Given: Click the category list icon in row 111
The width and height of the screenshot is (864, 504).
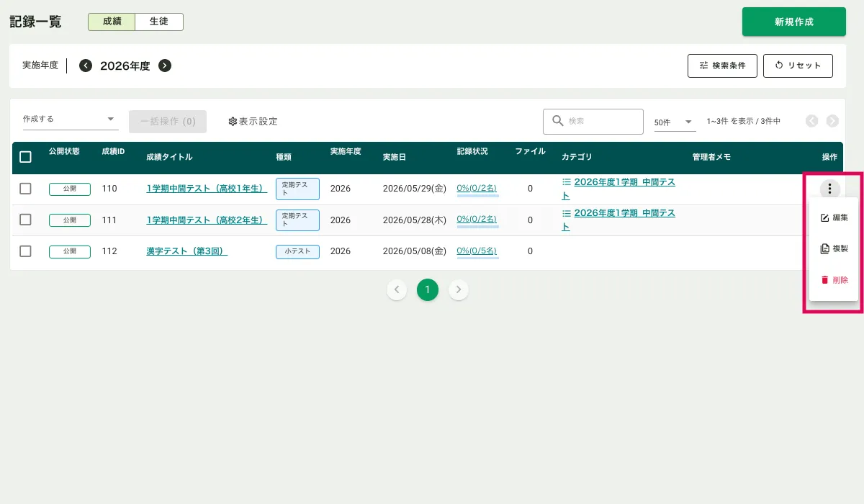Looking at the screenshot, I should [566, 213].
